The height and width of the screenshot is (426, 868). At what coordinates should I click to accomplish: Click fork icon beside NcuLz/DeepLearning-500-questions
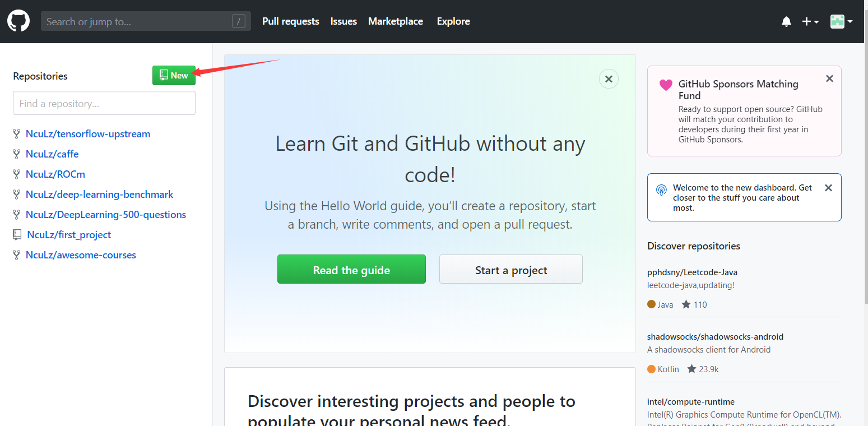click(x=17, y=215)
